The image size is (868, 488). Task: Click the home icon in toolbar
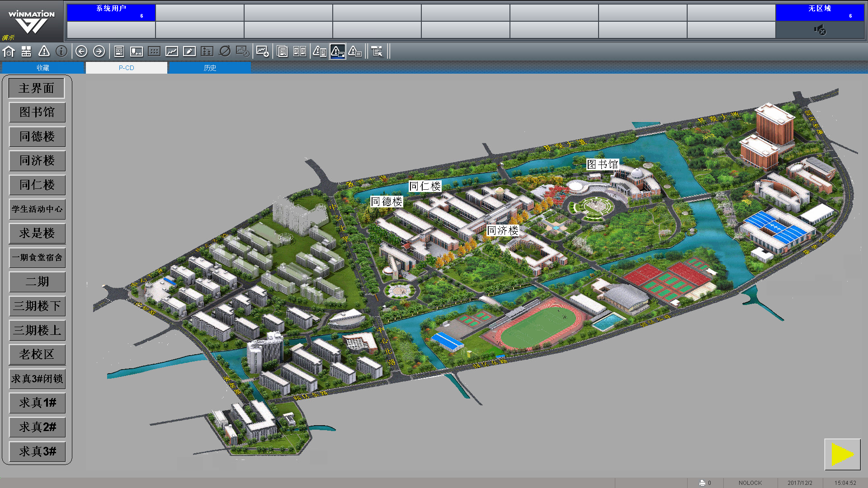click(x=9, y=52)
